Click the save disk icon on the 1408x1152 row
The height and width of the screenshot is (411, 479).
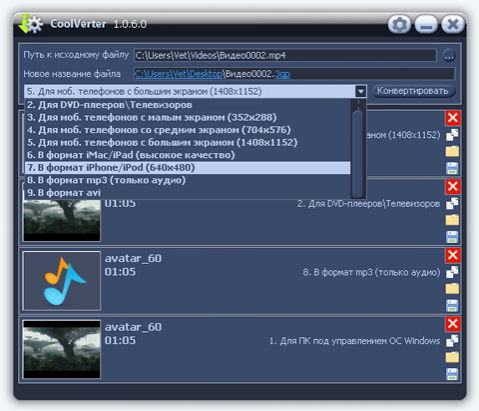[x=452, y=168]
